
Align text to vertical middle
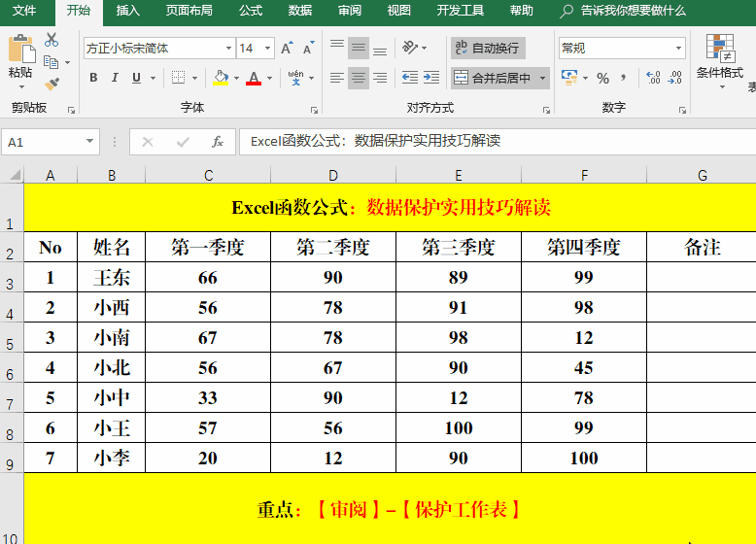coord(359,49)
